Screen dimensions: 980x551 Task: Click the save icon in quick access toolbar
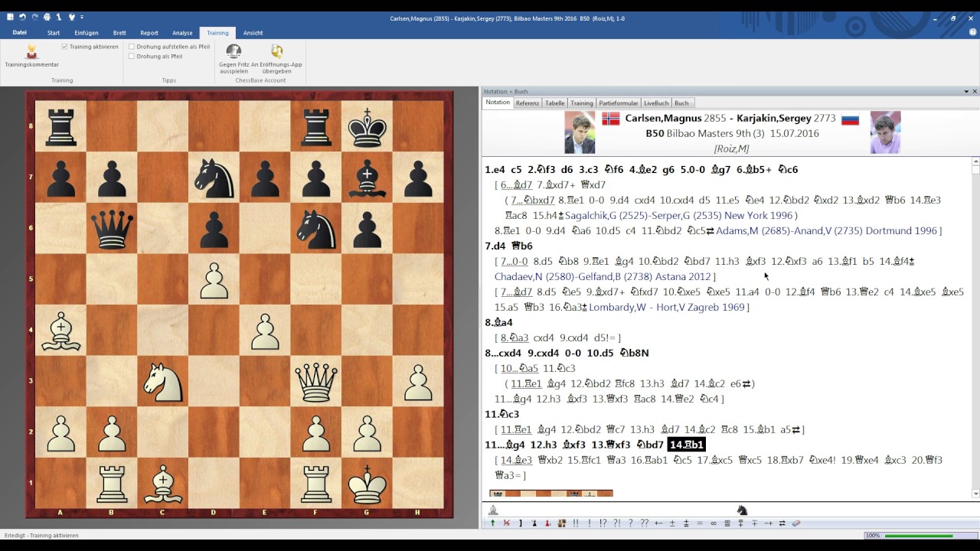click(x=10, y=17)
